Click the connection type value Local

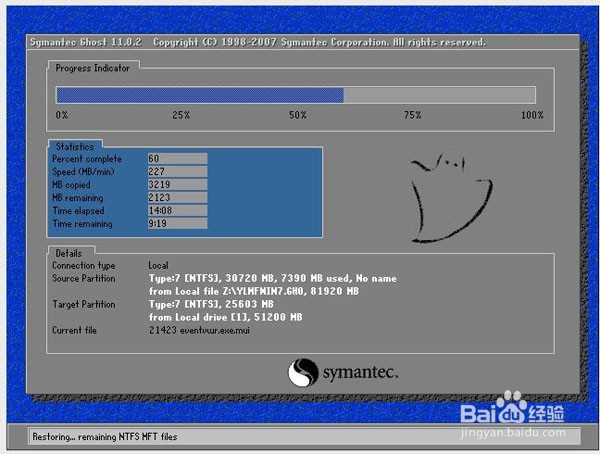(158, 265)
